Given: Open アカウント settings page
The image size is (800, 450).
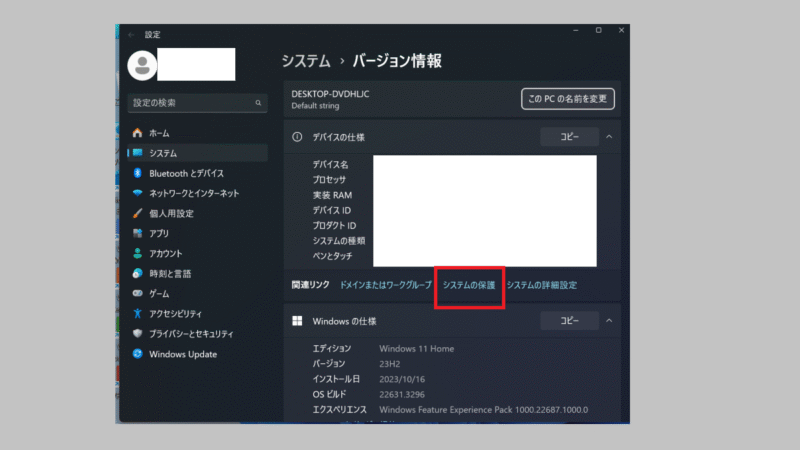Looking at the screenshot, I should point(197,254).
